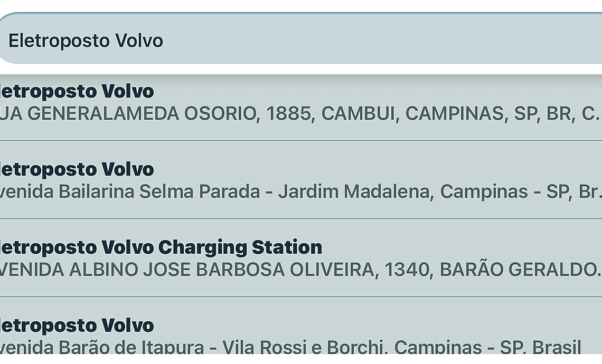
Task: Click the title of the Cambui result
Action: point(77,91)
